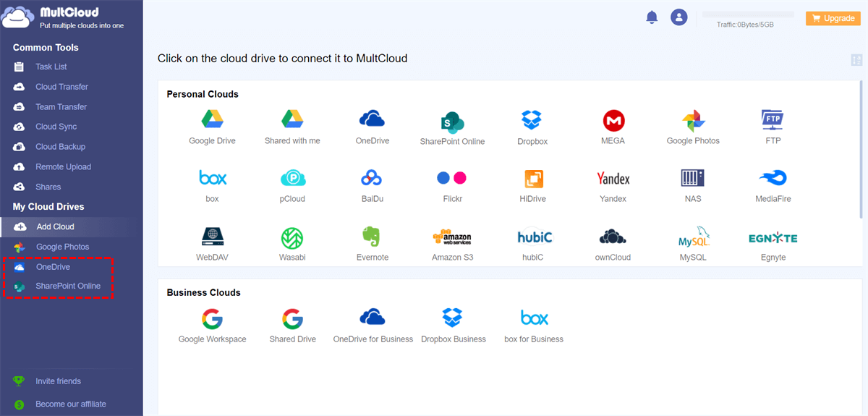Select OneDrive under My Cloud Drives

(52, 267)
